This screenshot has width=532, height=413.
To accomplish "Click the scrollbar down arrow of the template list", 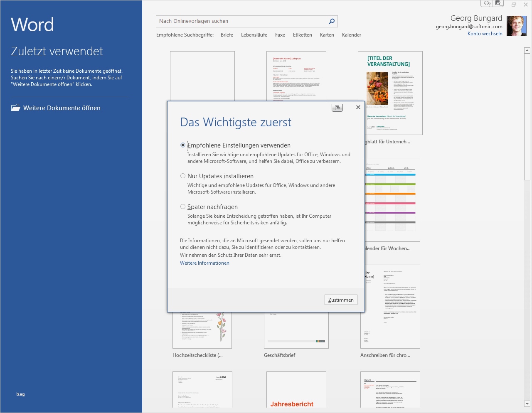I will (527, 403).
